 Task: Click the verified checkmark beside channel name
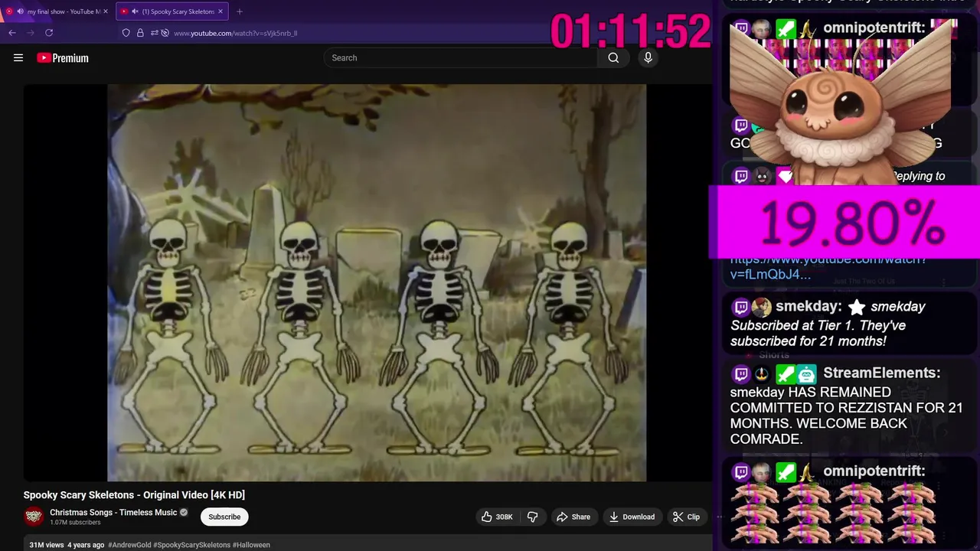coord(184,512)
